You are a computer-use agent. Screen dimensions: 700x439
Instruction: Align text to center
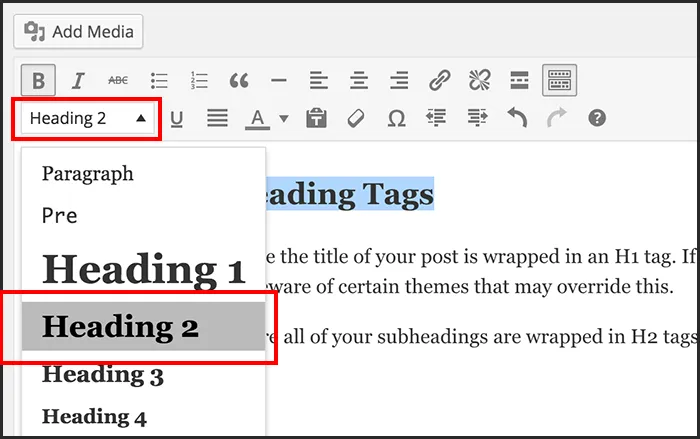click(x=359, y=81)
